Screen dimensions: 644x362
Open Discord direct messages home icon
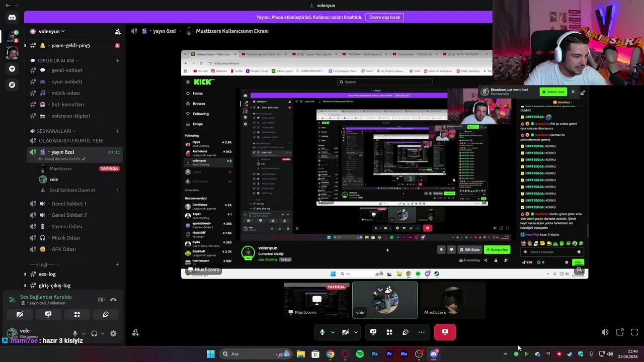click(x=12, y=18)
